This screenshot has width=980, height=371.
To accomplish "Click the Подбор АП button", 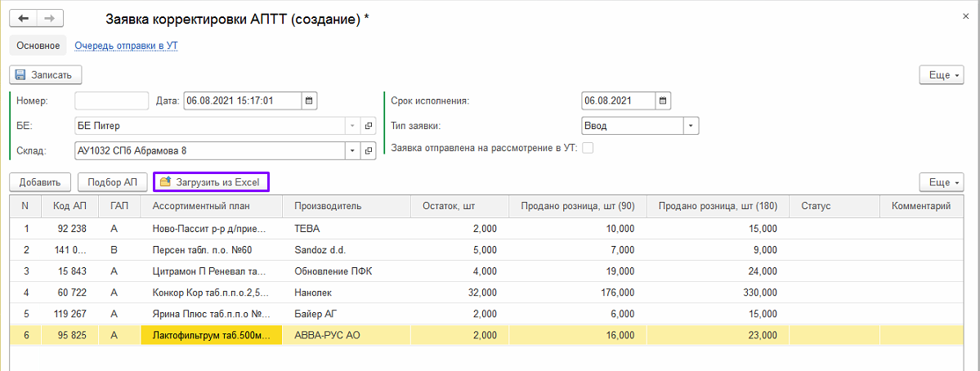I will [x=112, y=181].
